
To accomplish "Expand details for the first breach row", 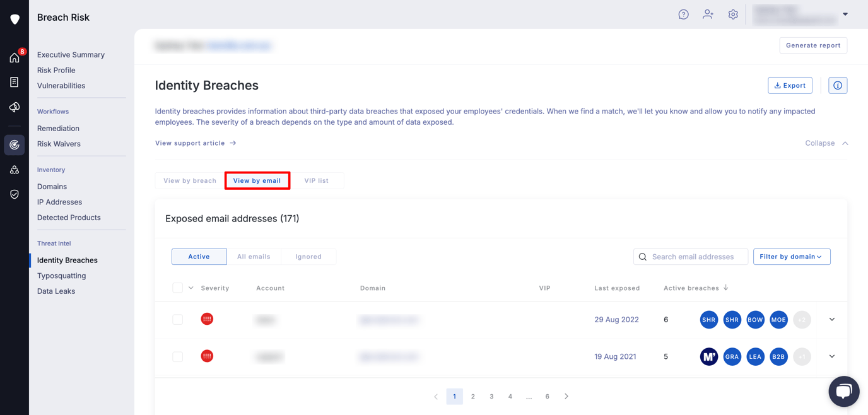I will pos(831,319).
